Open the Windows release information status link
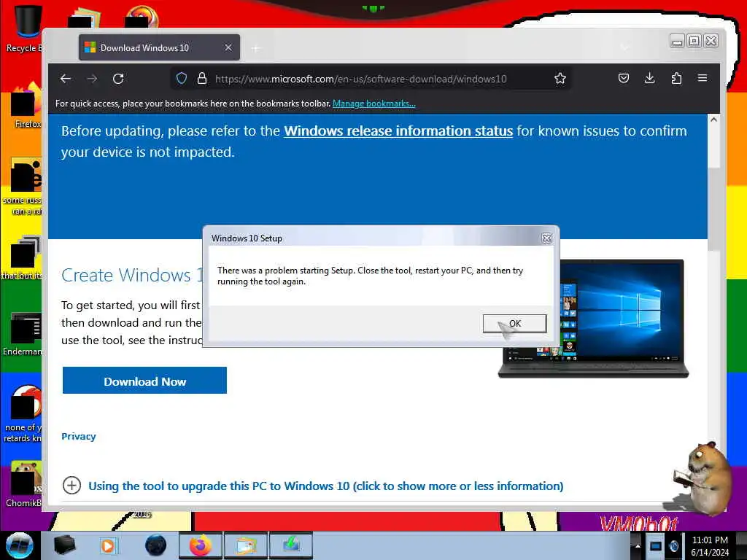Screen dimensions: 747x560 398,131
